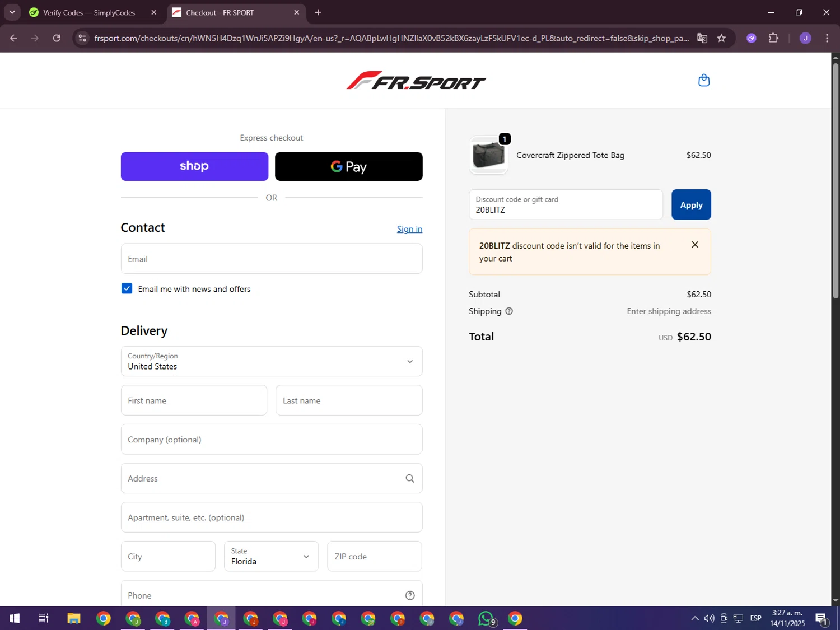Select the Checkout - FR SPORT tab
Screen dimensions: 840x630
point(236,12)
